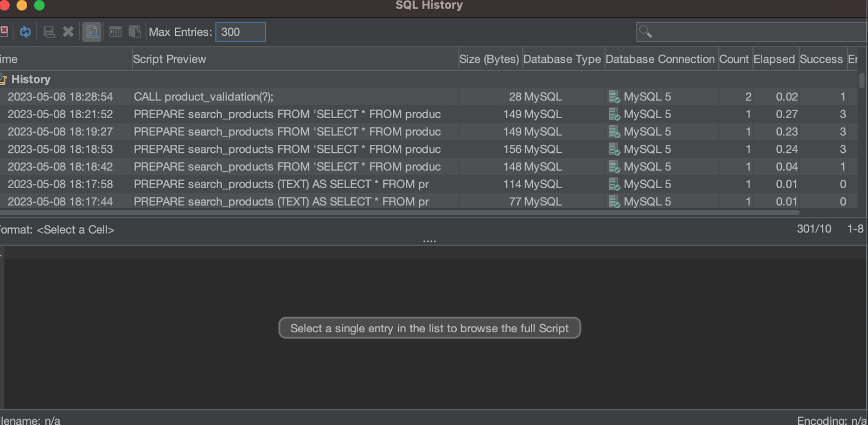Select the CALL product_validation history entry

203,97
